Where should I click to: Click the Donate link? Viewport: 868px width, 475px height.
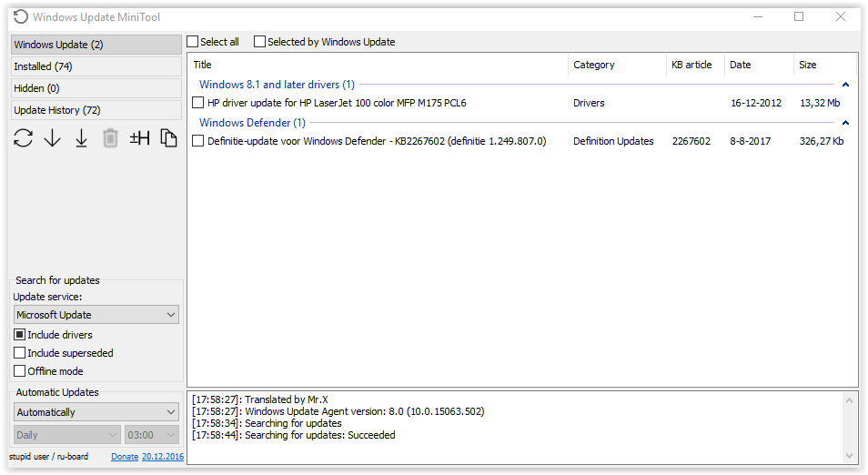coord(125,457)
